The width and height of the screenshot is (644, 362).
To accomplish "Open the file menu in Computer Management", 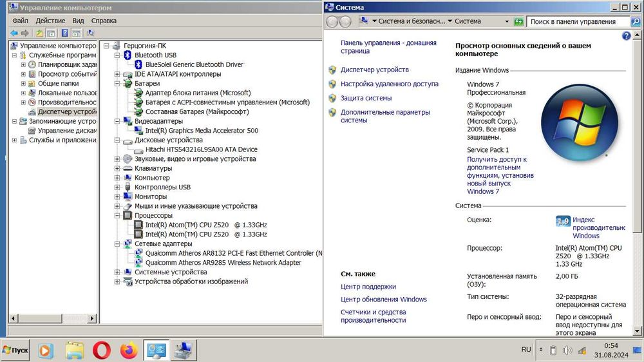I will click(x=20, y=21).
